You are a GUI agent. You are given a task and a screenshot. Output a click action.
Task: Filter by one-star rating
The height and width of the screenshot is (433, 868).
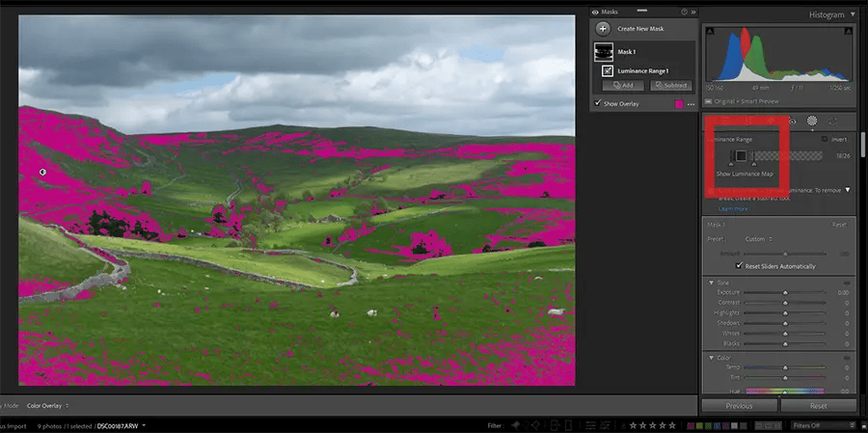coord(634,426)
